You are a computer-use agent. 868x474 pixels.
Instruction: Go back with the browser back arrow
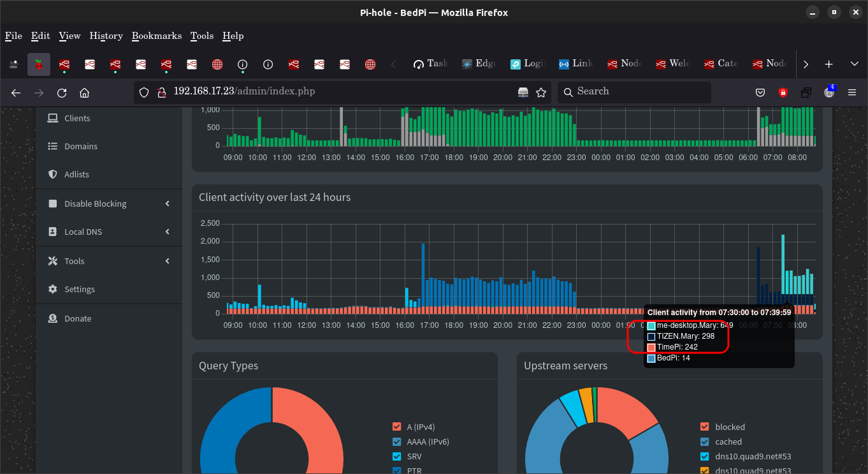[x=16, y=93]
